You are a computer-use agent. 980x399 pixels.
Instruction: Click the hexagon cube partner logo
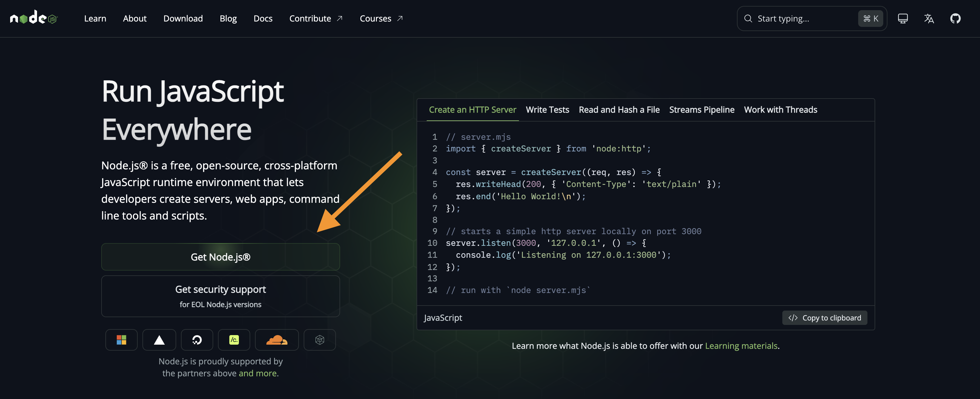(x=320, y=340)
